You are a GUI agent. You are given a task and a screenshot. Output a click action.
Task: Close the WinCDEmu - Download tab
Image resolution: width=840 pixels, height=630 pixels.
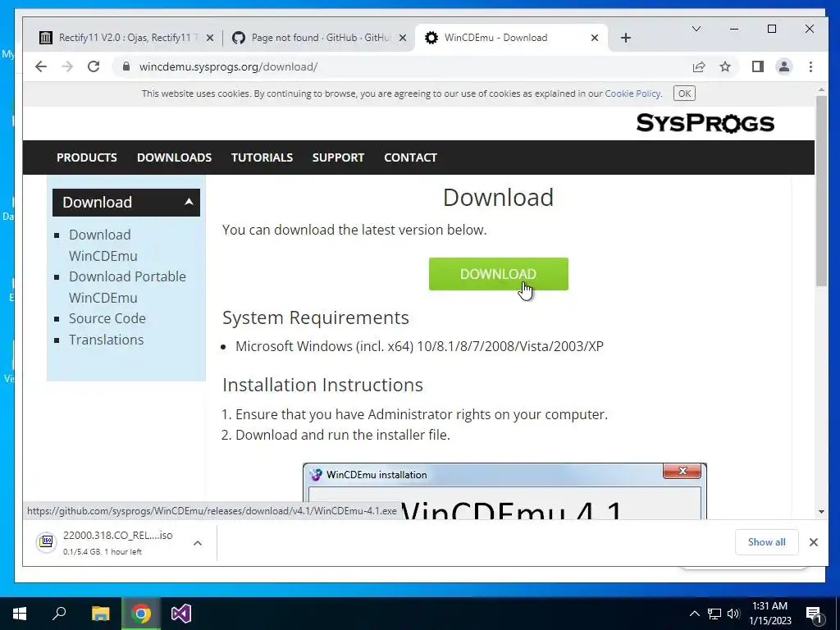pos(595,38)
